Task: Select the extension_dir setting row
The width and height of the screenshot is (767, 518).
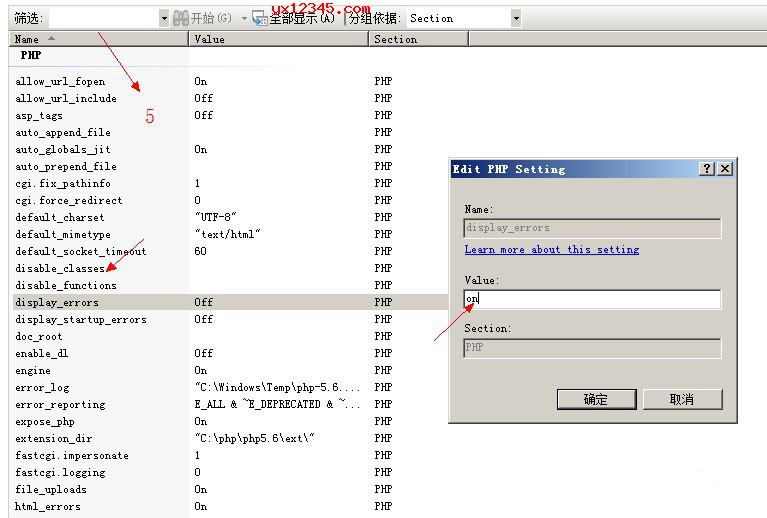Action: [x=55, y=438]
